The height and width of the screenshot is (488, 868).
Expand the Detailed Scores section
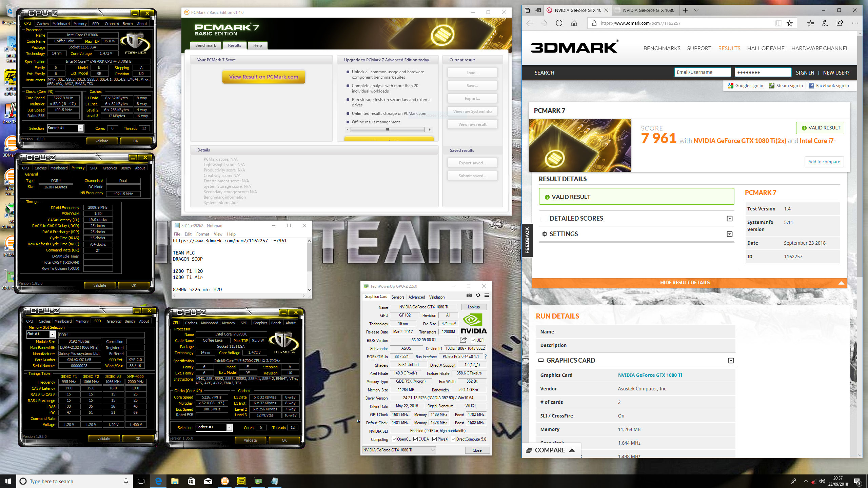coord(730,219)
